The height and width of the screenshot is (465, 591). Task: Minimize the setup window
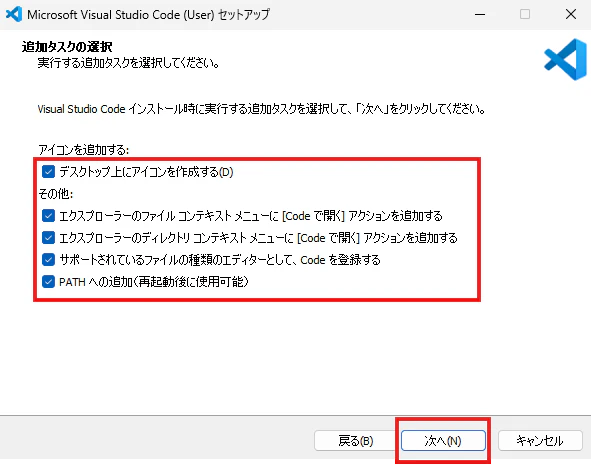[x=480, y=14]
